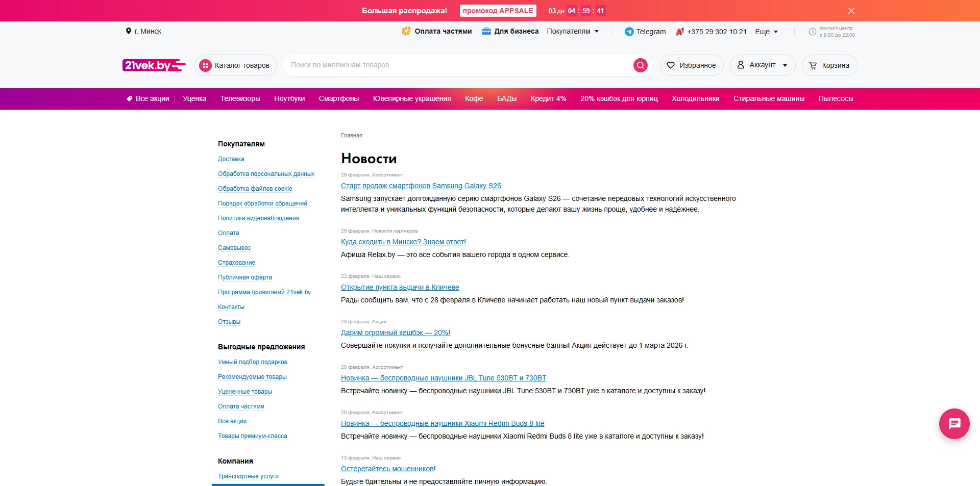Open Telegram channel link
980x486 pixels.
[645, 32]
